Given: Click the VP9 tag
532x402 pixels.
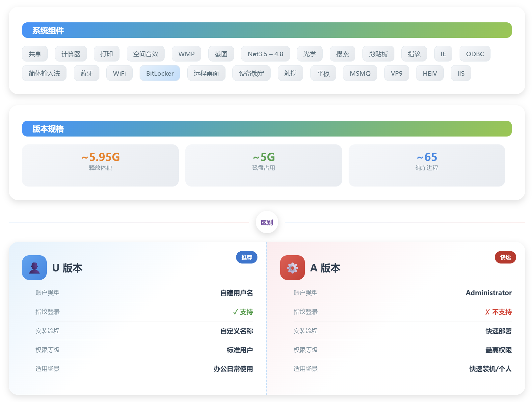Looking at the screenshot, I should click(x=397, y=73).
